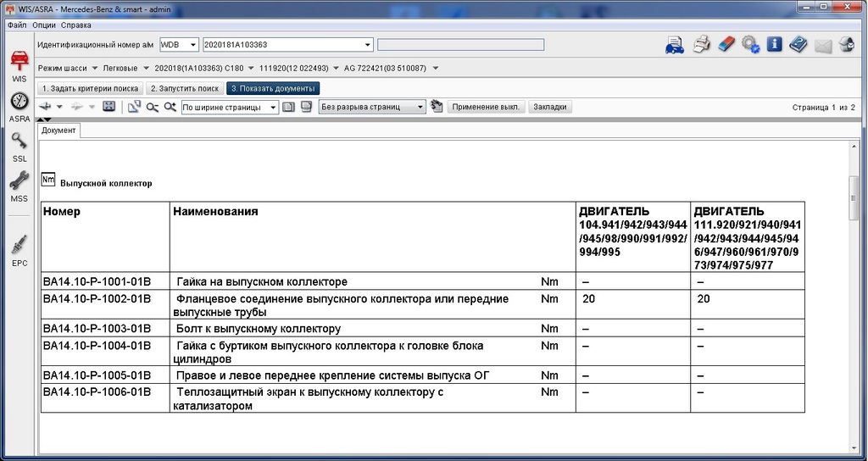Viewport: 868px width, 461px height.
Task: Go to step 3 Показать документы
Action: (273, 88)
